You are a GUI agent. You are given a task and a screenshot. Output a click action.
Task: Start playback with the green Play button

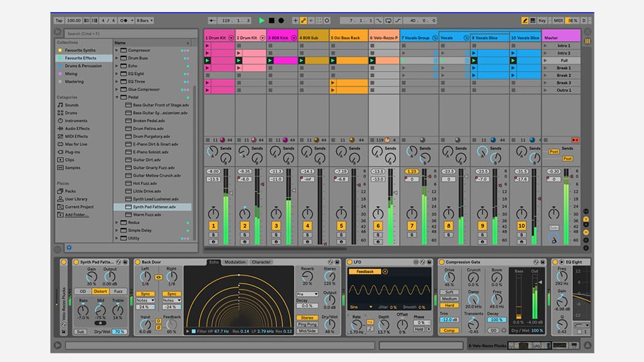tap(262, 20)
